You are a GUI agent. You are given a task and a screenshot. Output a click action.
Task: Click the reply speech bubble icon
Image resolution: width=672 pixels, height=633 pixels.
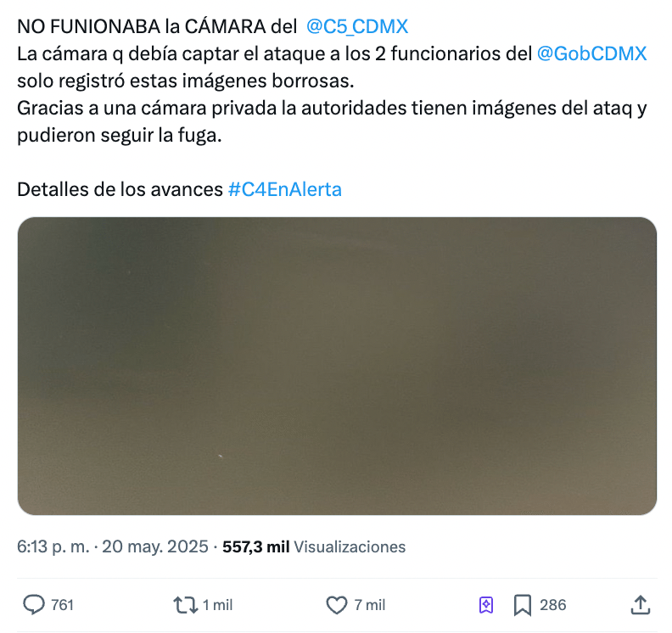point(33,605)
